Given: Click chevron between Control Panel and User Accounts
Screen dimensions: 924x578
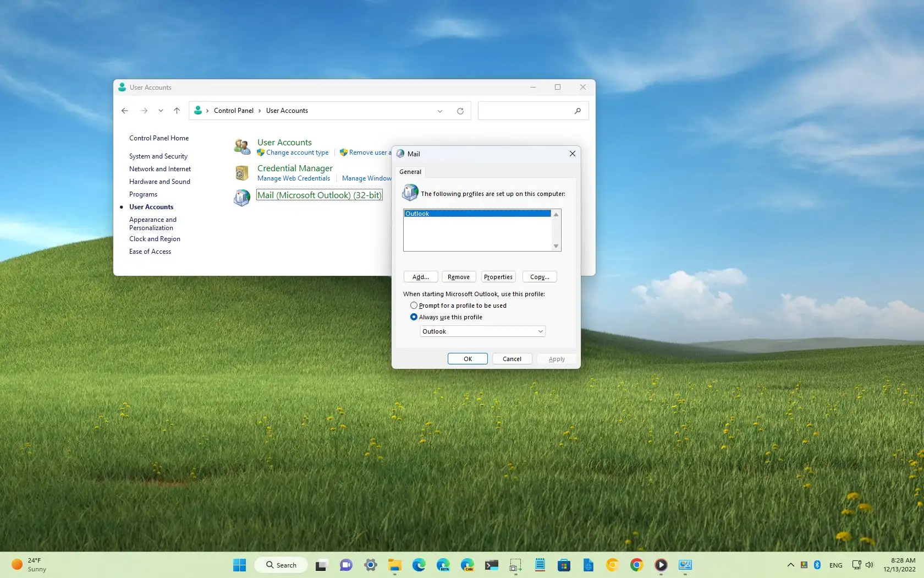Looking at the screenshot, I should 260,111.
